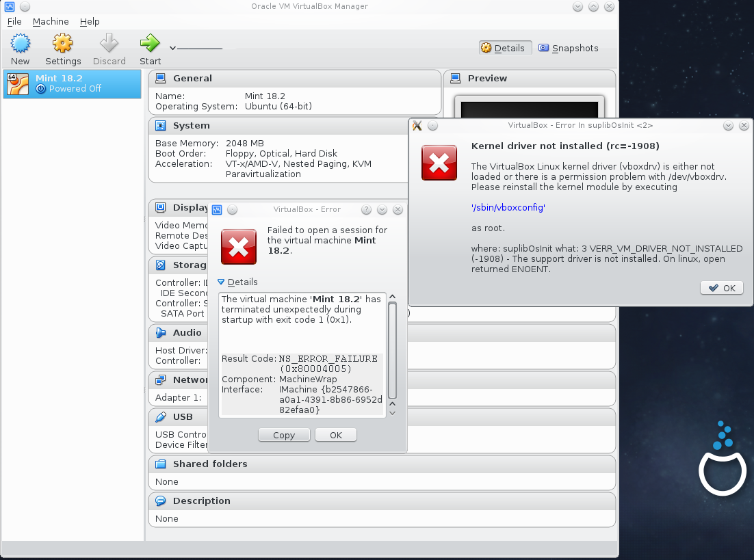Click the USB section icon
This screenshot has height=560, width=754.
tap(161, 417)
